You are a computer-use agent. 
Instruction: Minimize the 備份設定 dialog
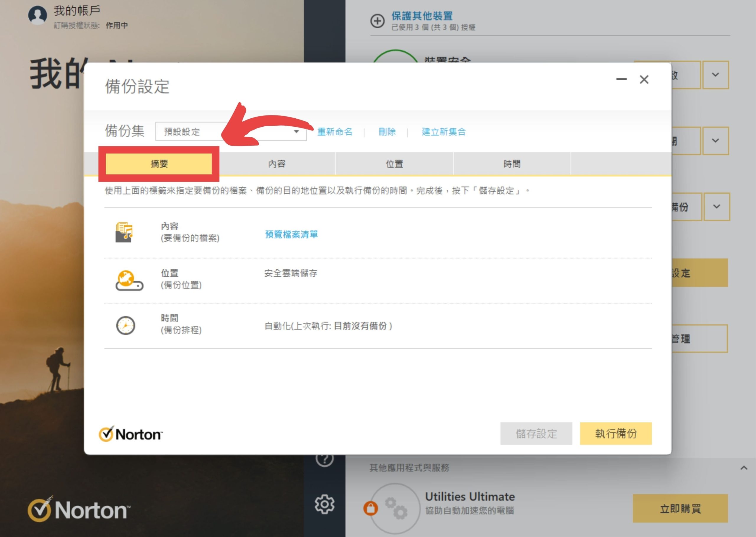[621, 79]
